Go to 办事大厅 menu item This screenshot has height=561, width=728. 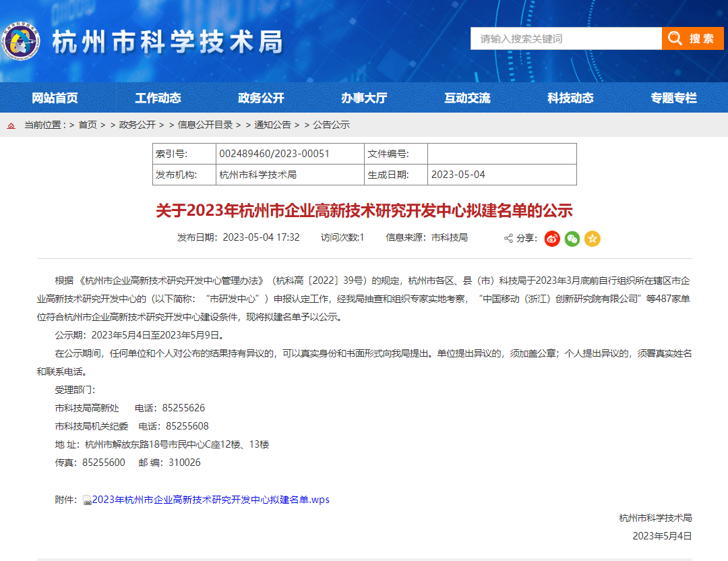click(x=364, y=98)
